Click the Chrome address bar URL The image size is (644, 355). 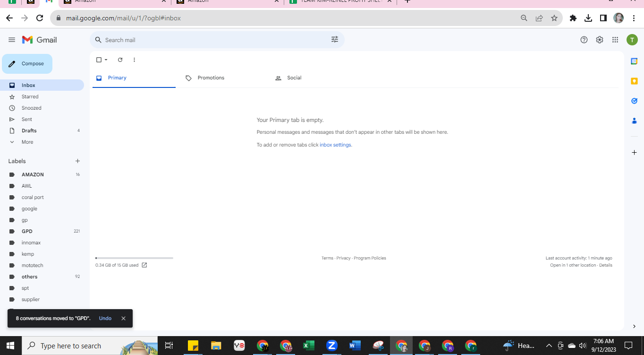pyautogui.click(x=123, y=18)
